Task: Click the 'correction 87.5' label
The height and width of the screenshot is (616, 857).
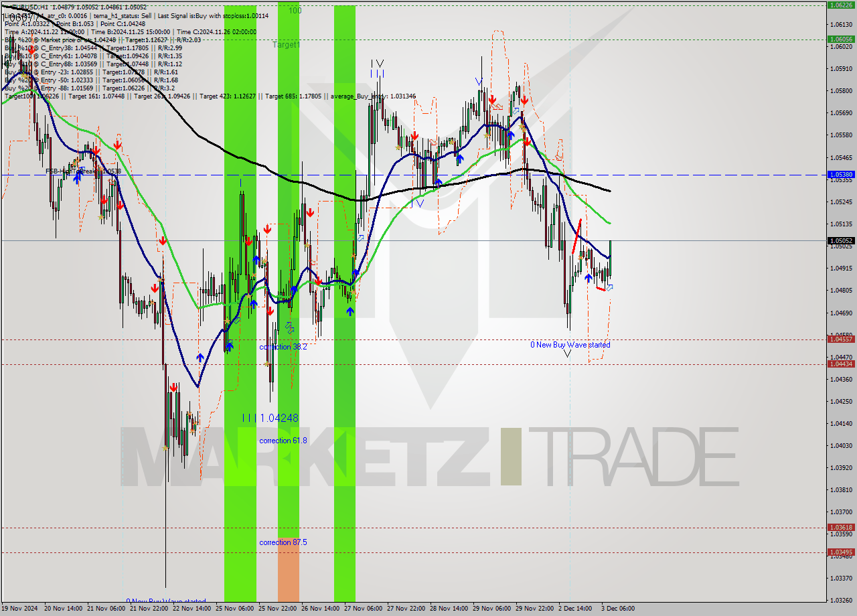Action: [283, 542]
